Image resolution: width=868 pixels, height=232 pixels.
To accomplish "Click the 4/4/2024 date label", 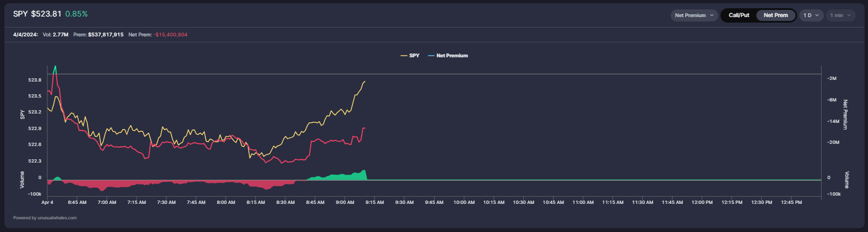I will click(25, 35).
